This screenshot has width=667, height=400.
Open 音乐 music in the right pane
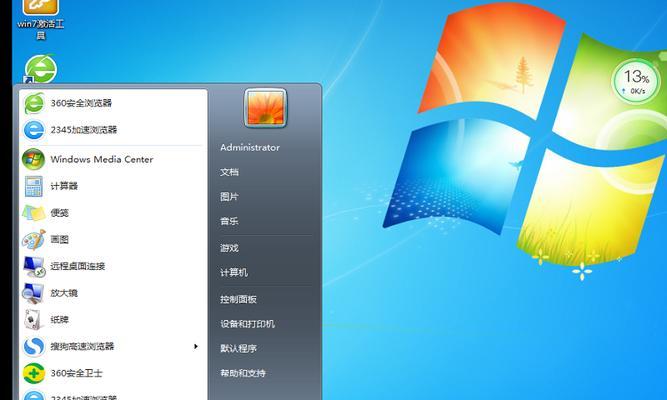point(229,221)
